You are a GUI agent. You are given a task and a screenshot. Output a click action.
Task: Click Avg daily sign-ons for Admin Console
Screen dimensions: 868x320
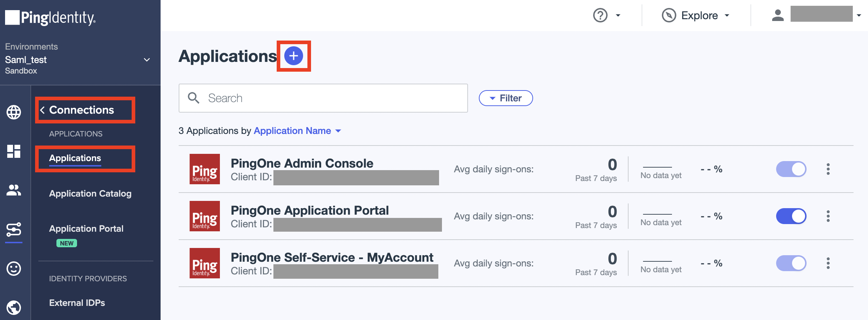point(494,169)
